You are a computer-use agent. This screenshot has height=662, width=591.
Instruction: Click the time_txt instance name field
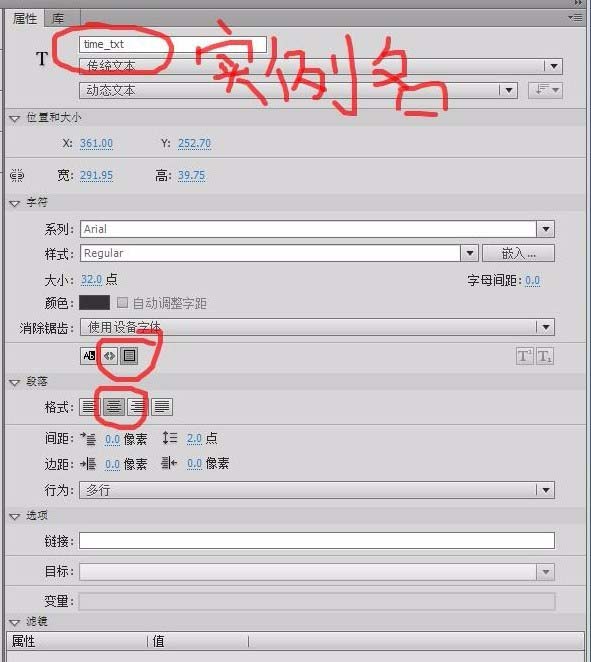173,44
